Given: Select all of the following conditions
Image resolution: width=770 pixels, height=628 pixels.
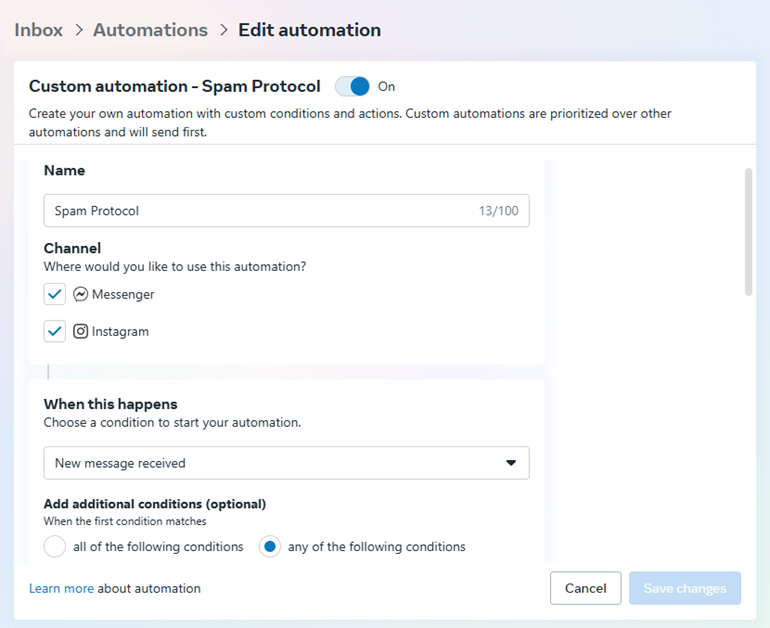Looking at the screenshot, I should click(55, 546).
